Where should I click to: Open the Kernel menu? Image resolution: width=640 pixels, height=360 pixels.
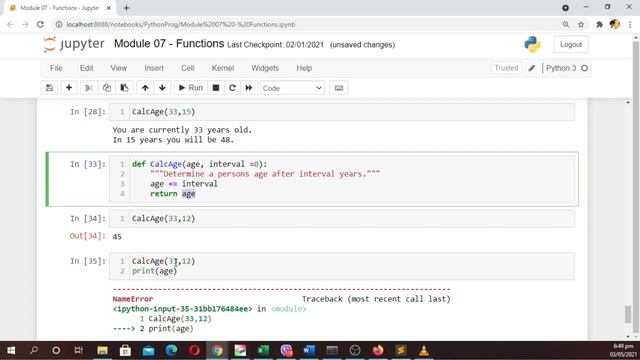point(222,68)
